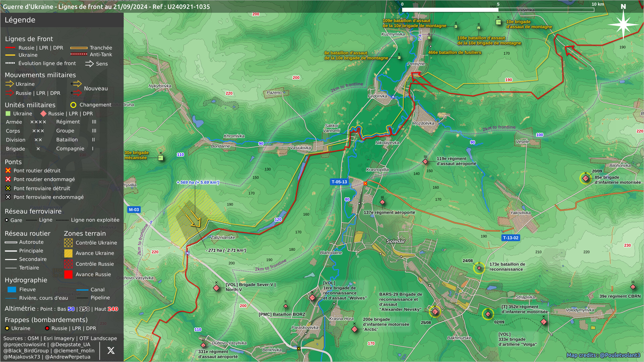644x362 pixels.
Task: Click the T-13-02 road shield label
Action: tap(511, 238)
